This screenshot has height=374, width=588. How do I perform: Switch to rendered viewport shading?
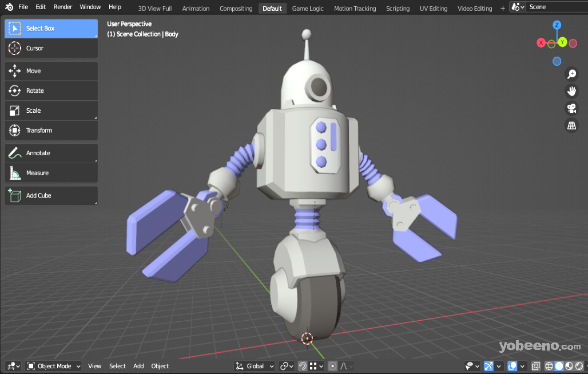pyautogui.click(x=579, y=366)
